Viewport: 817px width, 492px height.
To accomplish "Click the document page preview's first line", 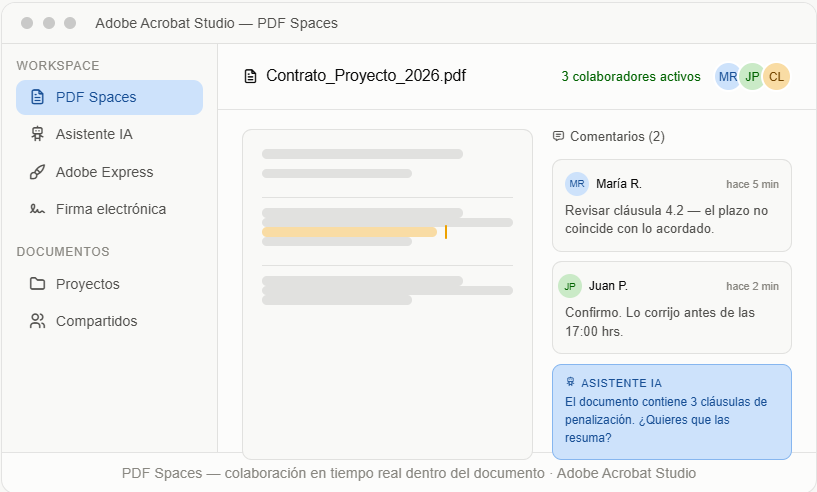I will (x=362, y=154).
